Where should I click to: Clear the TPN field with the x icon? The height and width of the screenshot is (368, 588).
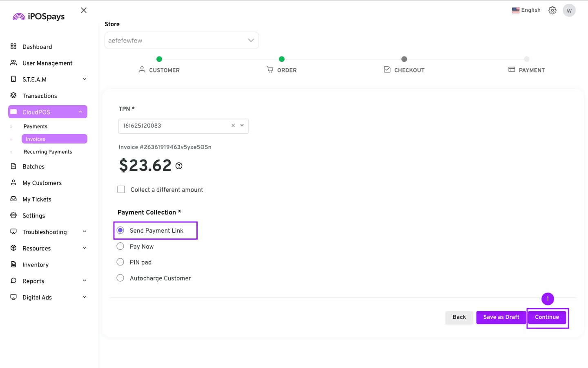[x=233, y=126]
